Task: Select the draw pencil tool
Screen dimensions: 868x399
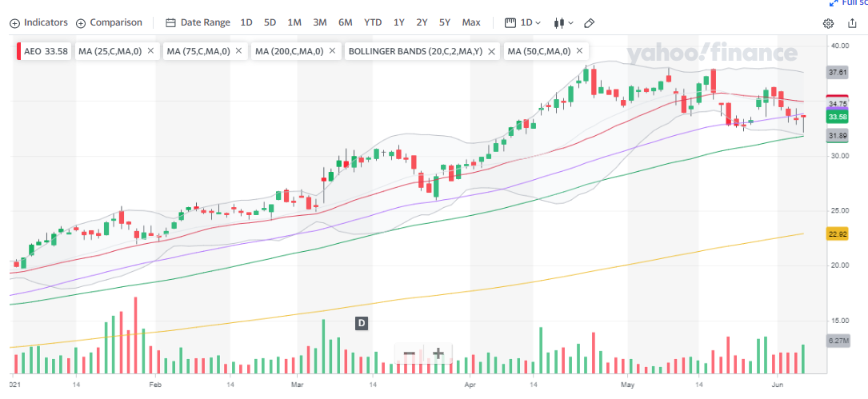Action: [590, 22]
